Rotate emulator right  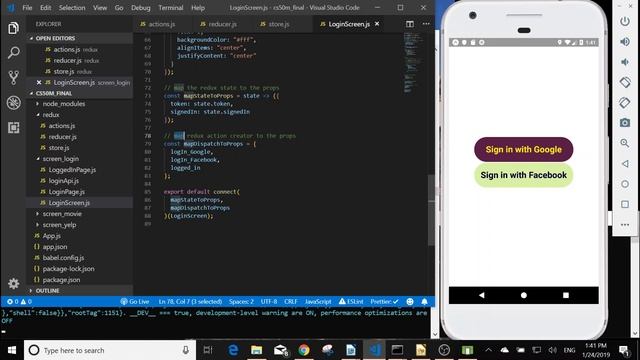tap(624, 102)
